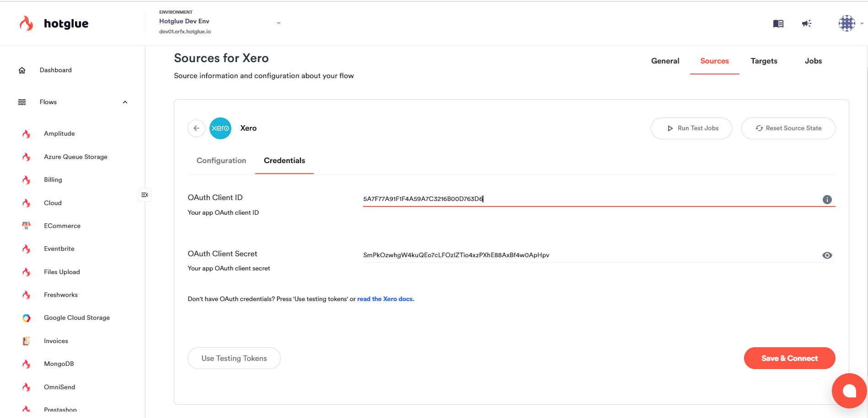This screenshot has width=868, height=418.
Task: Click the Billing flow flame icon
Action: [x=27, y=180]
